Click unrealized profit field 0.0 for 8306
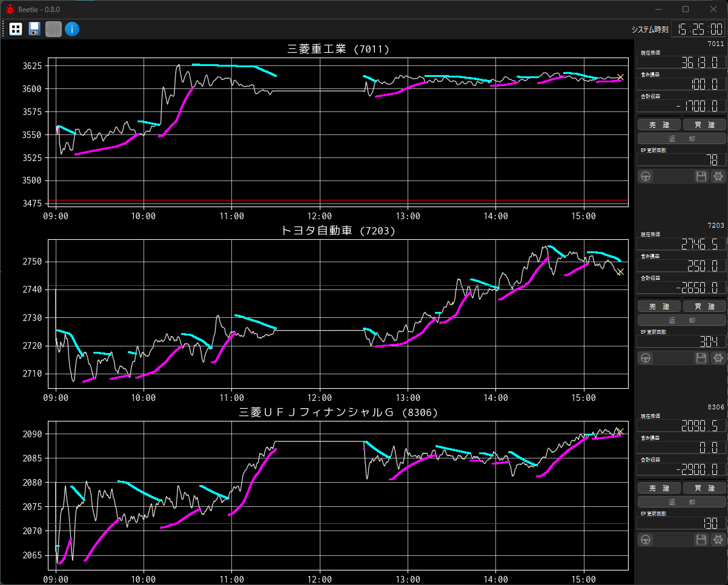 [681, 448]
